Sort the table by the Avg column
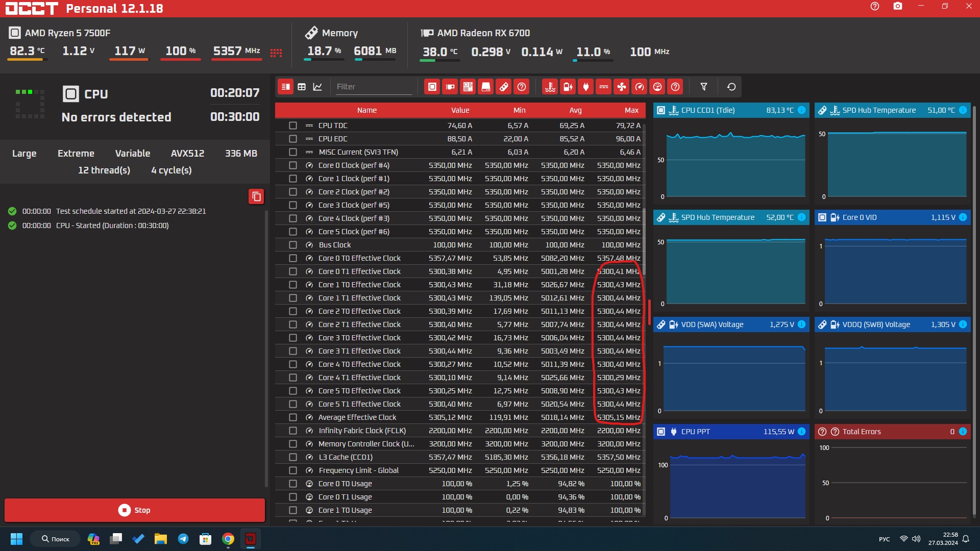Screen dimensions: 980x551 [575, 110]
